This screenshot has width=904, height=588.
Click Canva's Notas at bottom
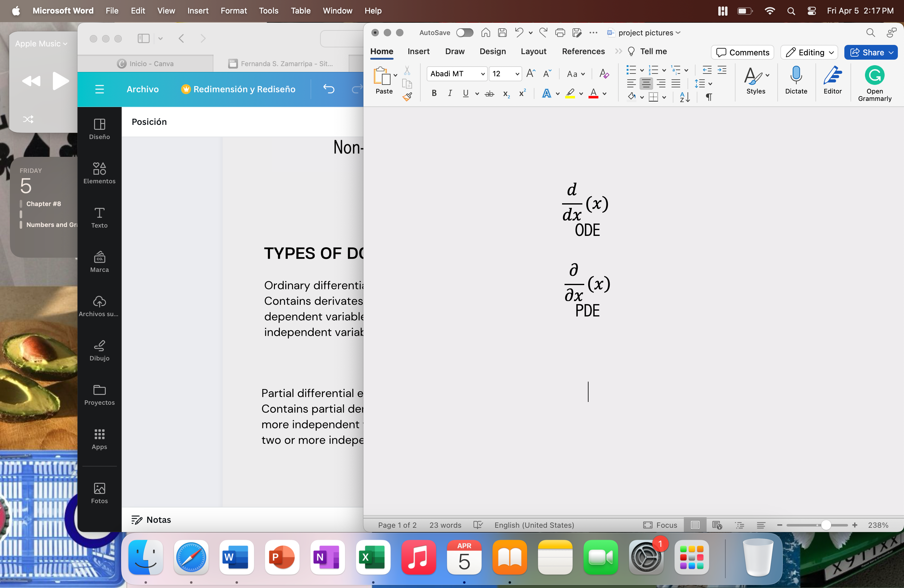(x=151, y=519)
